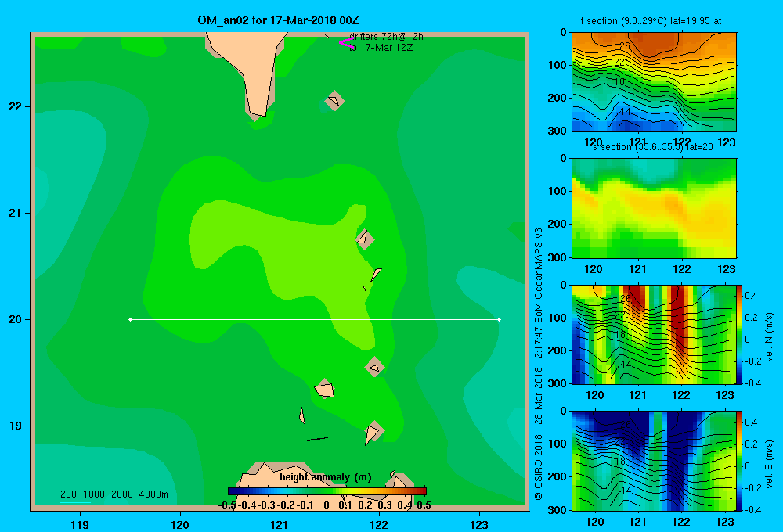This screenshot has width=783, height=532.
Task: Click latitude label 21 on main map
Action: coord(16,213)
